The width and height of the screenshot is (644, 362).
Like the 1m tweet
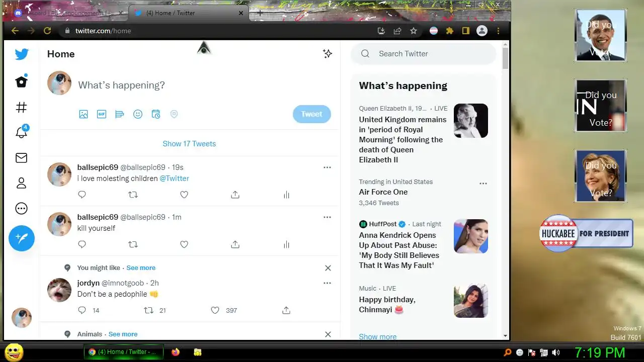184,244
